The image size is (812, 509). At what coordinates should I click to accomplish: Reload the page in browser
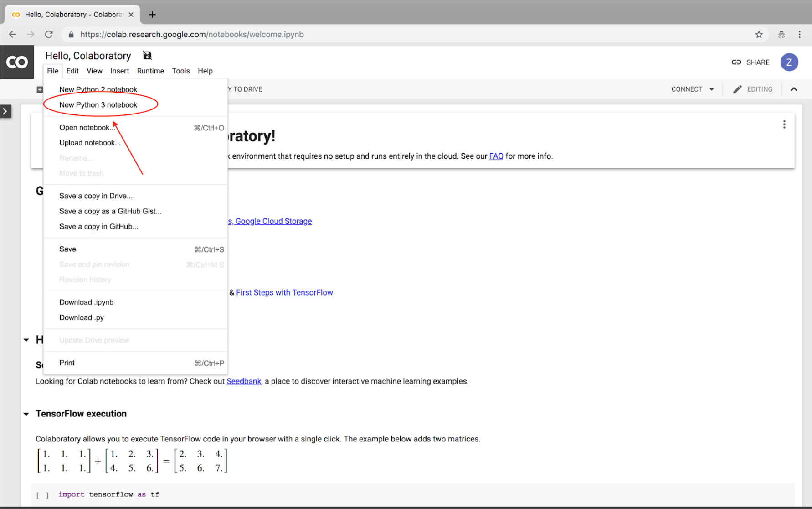49,35
